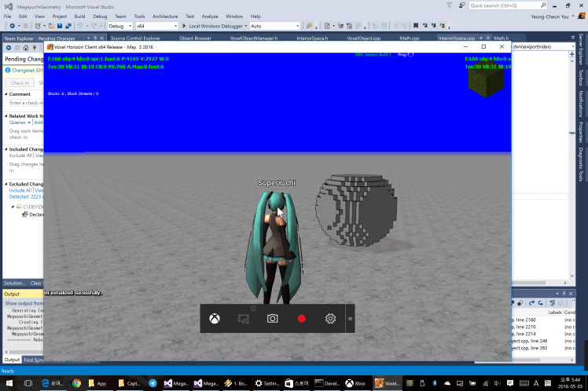The height and width of the screenshot is (391, 588).
Task: Open the Team menu
Action: click(120, 16)
